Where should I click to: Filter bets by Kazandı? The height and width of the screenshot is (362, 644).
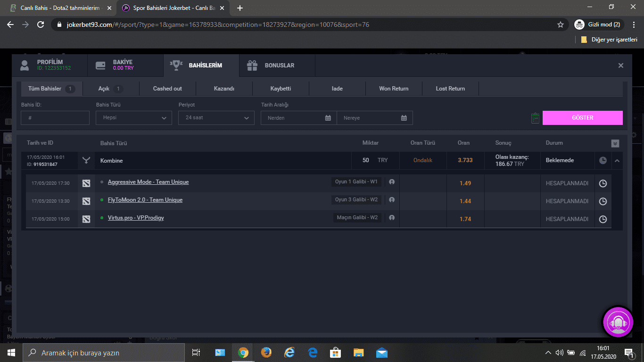click(224, 89)
